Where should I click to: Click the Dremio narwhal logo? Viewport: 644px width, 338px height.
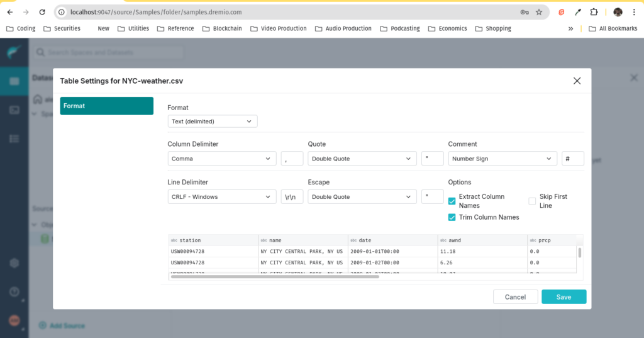14,52
